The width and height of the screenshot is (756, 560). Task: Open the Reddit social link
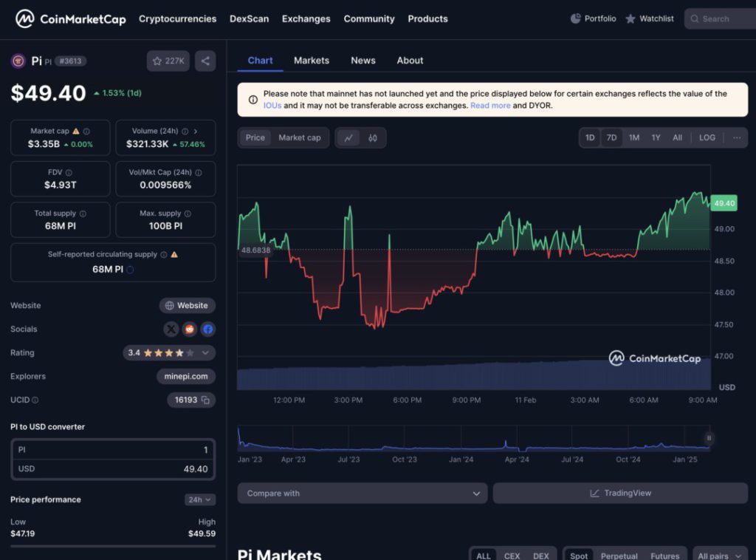(x=190, y=329)
